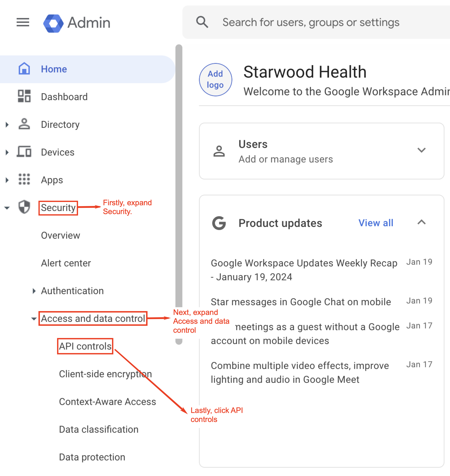Focus the users and settings search field
This screenshot has width=450, height=476.
click(x=311, y=22)
